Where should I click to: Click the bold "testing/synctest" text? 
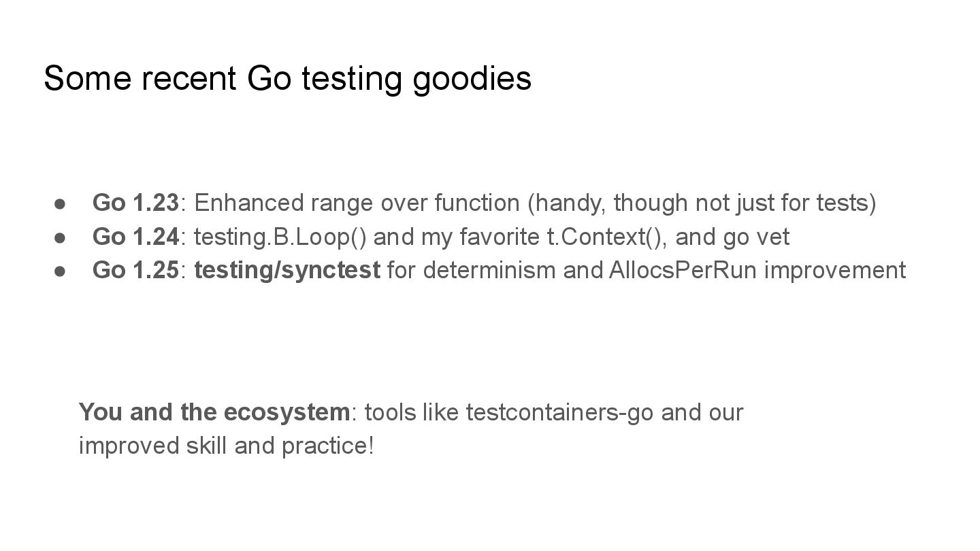287,271
